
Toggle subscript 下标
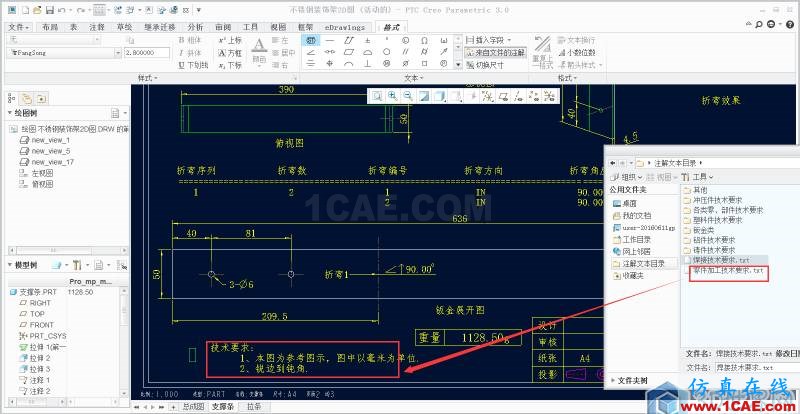coord(230,65)
